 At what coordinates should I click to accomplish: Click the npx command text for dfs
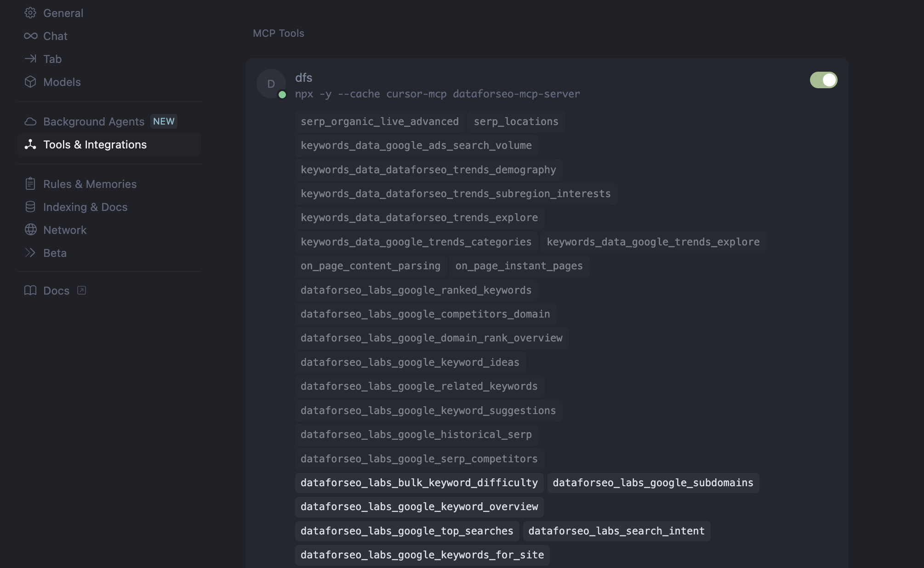tap(437, 94)
